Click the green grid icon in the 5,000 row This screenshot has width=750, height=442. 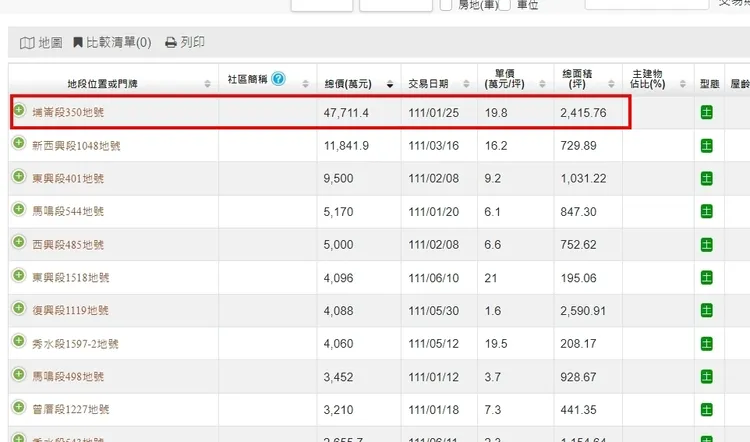click(706, 244)
